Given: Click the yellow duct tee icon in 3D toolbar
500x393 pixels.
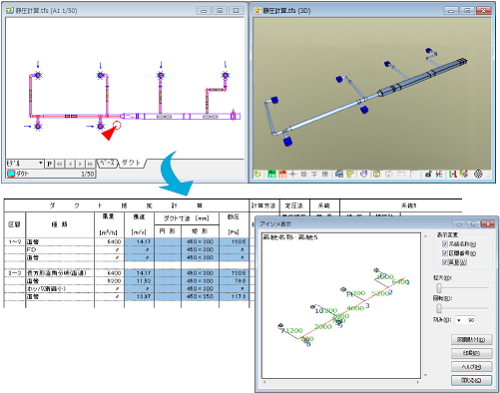Looking at the screenshot, I should pos(350,174).
